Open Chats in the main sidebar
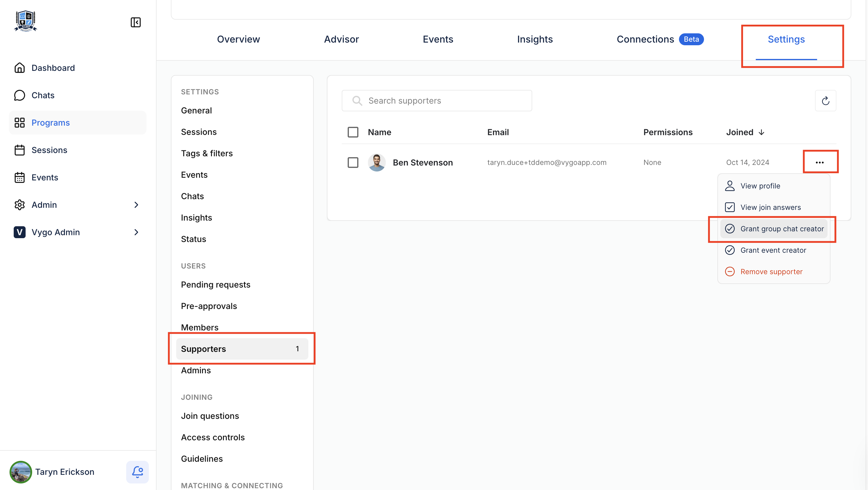This screenshot has height=490, width=868. pyautogui.click(x=43, y=95)
